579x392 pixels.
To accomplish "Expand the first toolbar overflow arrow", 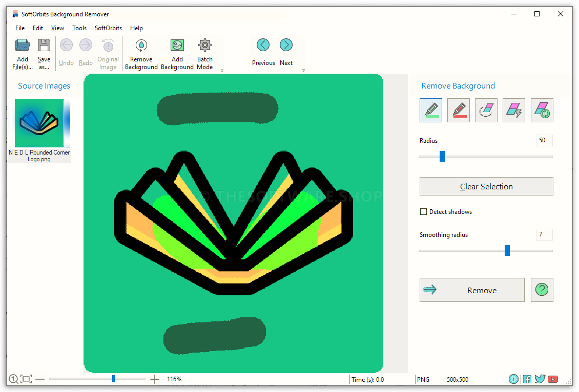I will [222, 71].
